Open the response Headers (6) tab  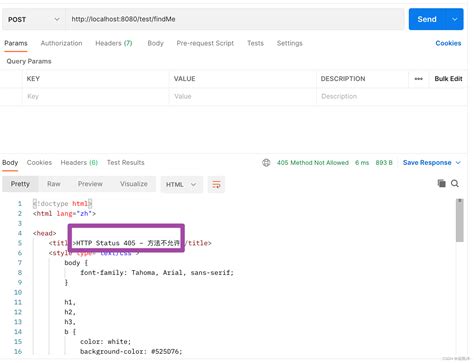[x=79, y=163]
